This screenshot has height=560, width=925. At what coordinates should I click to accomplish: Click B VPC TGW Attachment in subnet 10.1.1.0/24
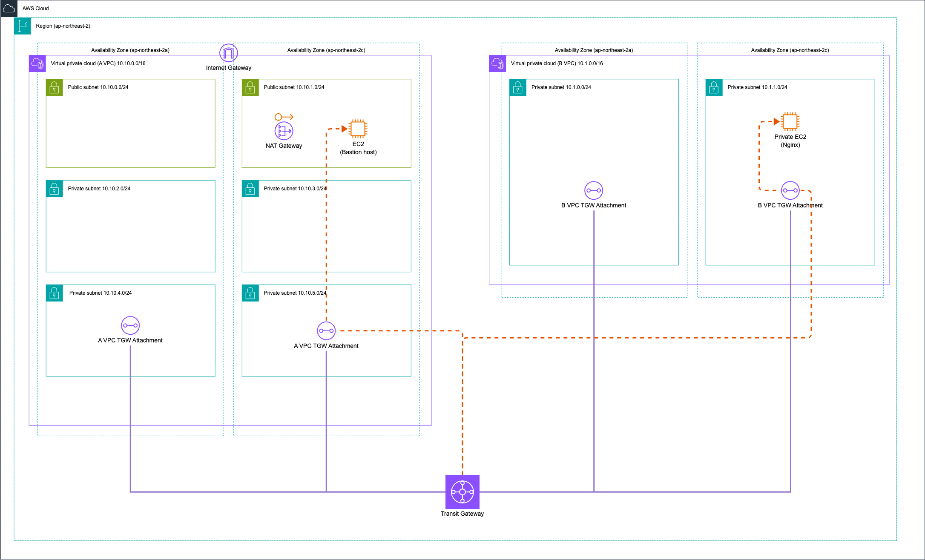(x=790, y=190)
